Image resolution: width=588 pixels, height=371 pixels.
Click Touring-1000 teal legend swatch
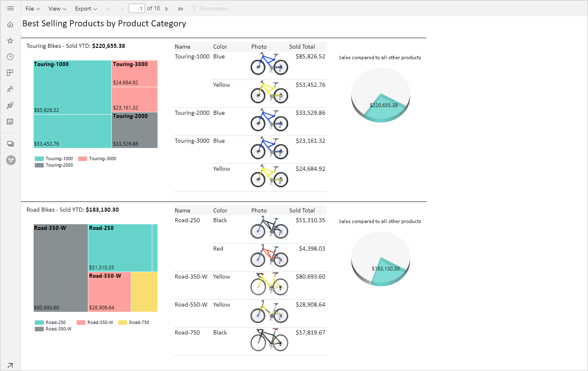39,159
